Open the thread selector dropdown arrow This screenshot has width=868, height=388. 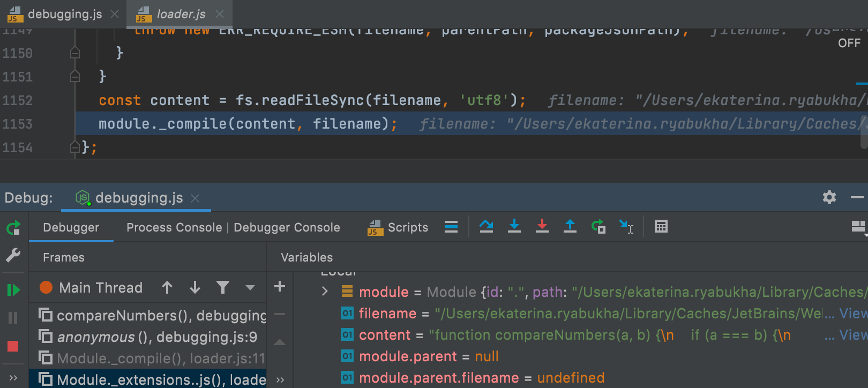point(250,288)
